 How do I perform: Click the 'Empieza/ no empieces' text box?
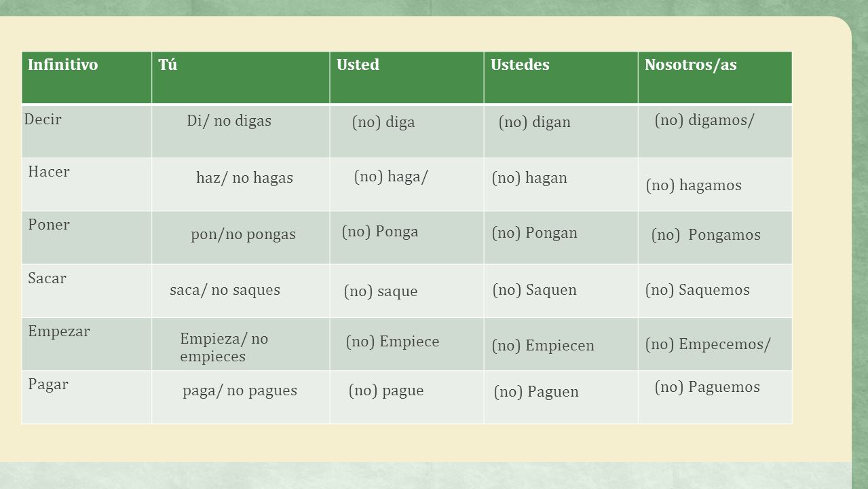[224, 347]
